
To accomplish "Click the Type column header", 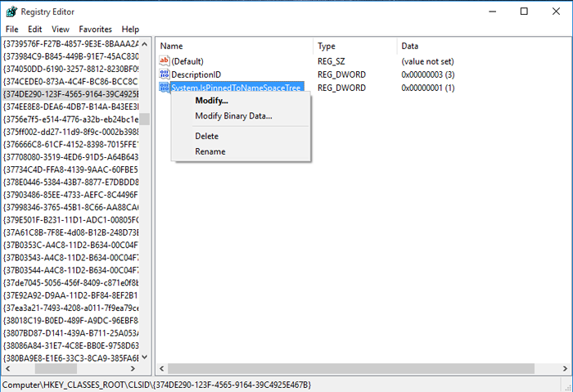I will [x=354, y=46].
